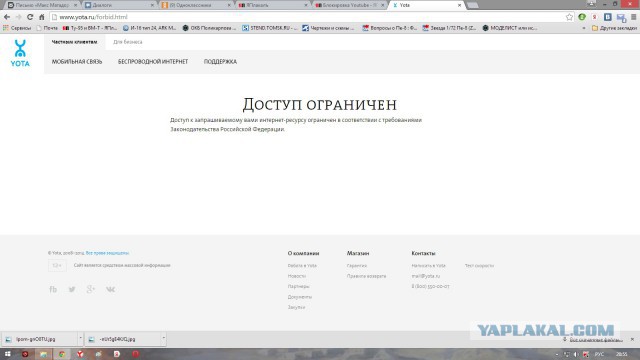Open the Chrome hamburger menu
Image resolution: width=640 pixels, height=360 pixels.
pos(633,17)
